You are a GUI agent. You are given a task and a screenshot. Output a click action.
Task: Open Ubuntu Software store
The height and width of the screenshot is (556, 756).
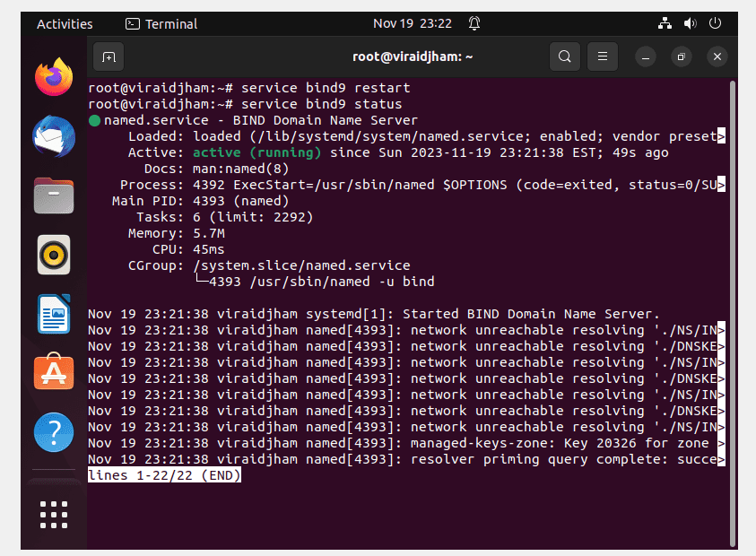click(x=54, y=372)
